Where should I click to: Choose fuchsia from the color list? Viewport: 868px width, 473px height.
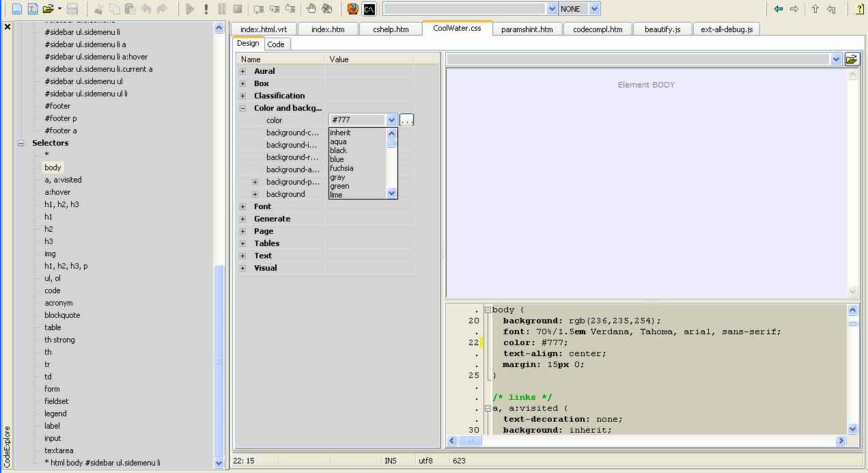(341, 168)
